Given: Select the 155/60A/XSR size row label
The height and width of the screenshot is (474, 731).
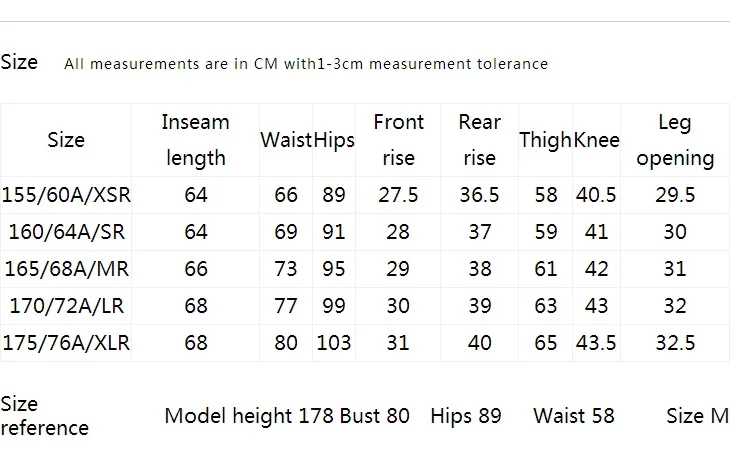Looking at the screenshot, I should tap(66, 195).
